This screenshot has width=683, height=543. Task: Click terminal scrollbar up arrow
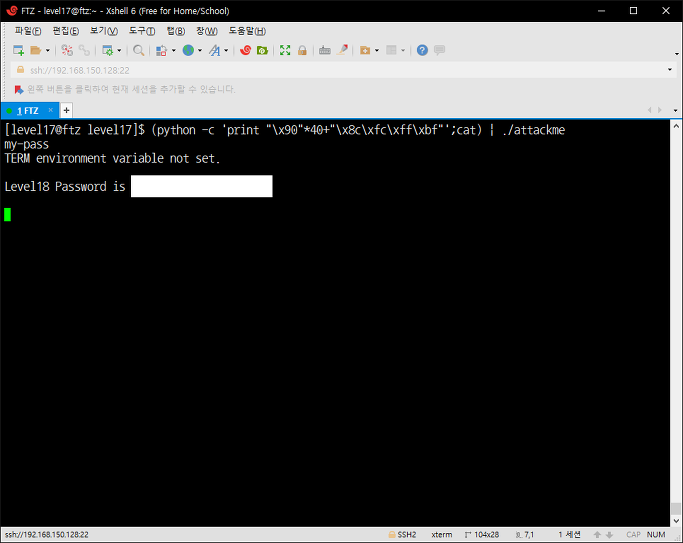coord(676,126)
